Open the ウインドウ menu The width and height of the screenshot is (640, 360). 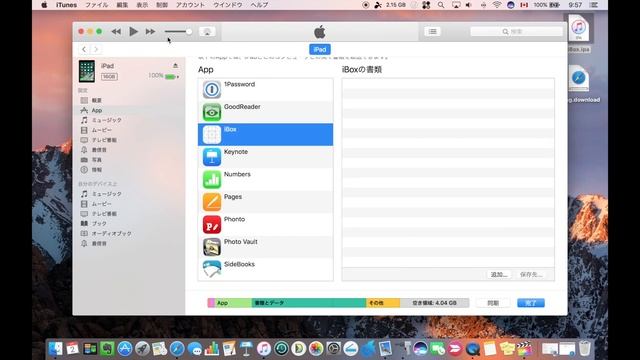(228, 5)
